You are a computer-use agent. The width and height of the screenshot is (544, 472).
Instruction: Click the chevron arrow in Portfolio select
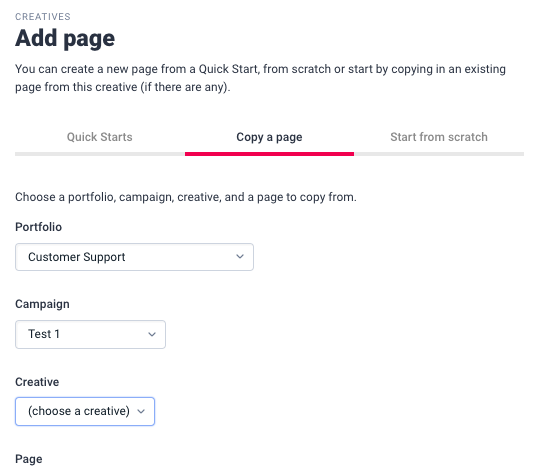point(240,257)
